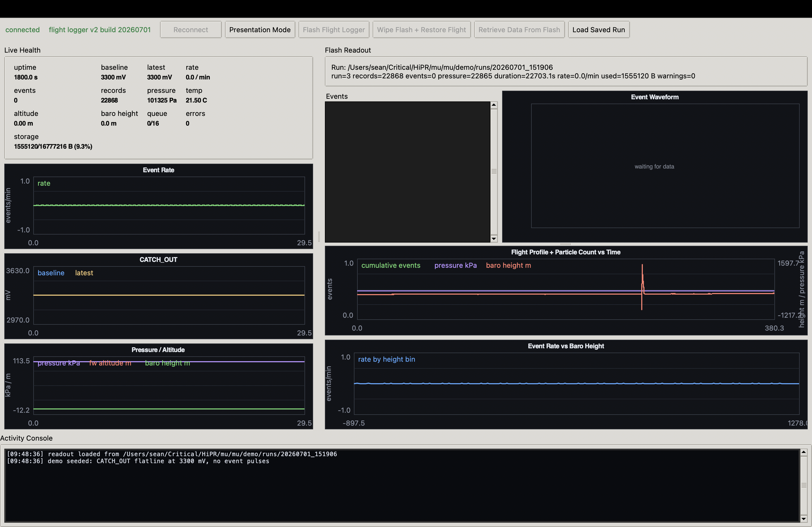Click the Events list scrollbar handle
Screen dimensions: 812x527
[494, 171]
